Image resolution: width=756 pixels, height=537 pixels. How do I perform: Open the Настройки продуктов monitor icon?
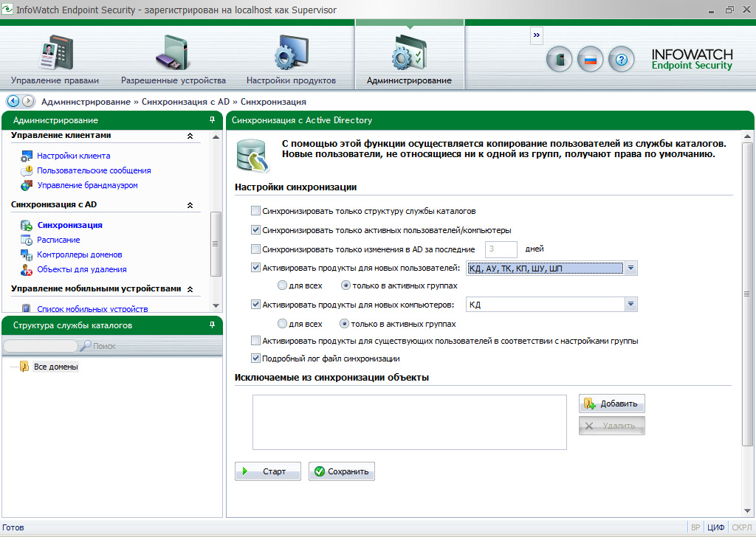291,52
